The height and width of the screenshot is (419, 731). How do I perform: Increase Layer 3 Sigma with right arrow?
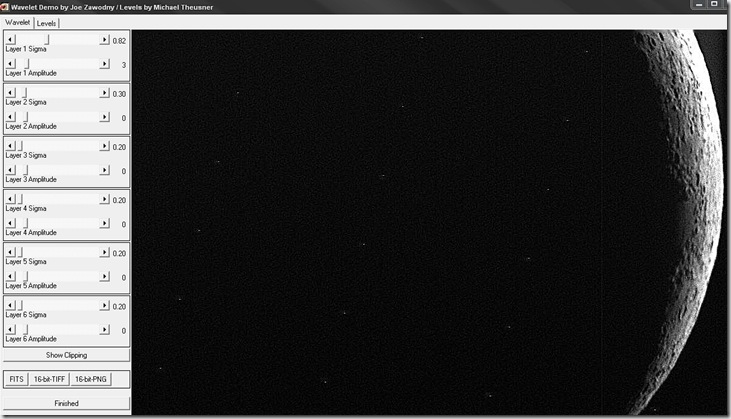[104, 146]
